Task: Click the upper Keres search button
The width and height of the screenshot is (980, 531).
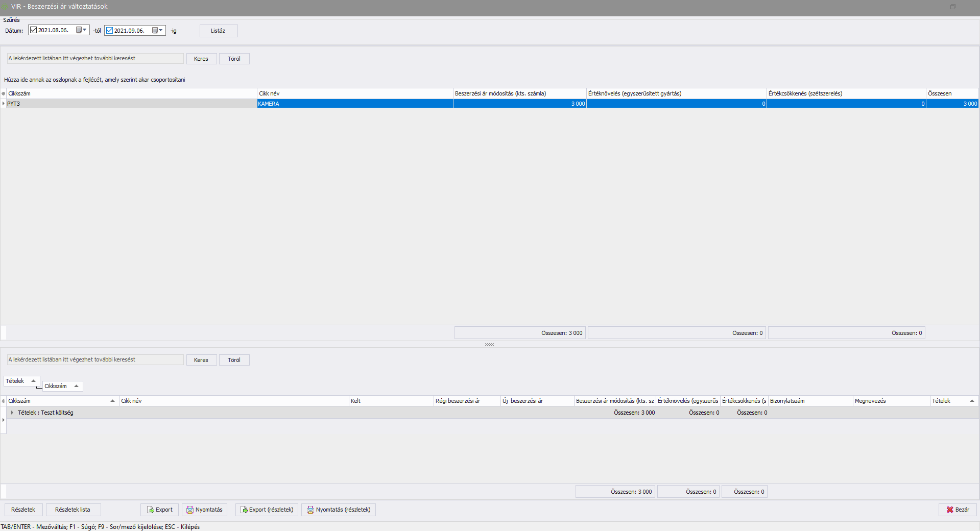Action: tap(201, 59)
